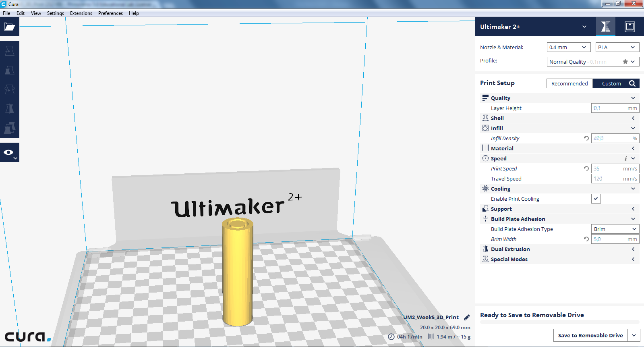Click the Build Plate Adhesion icon
The image size is (644, 347).
tap(485, 219)
